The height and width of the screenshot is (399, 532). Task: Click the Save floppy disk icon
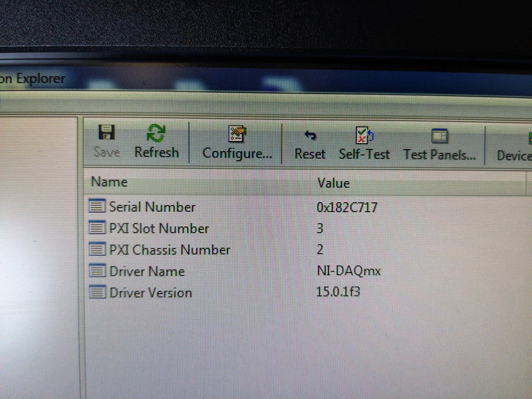click(x=106, y=133)
